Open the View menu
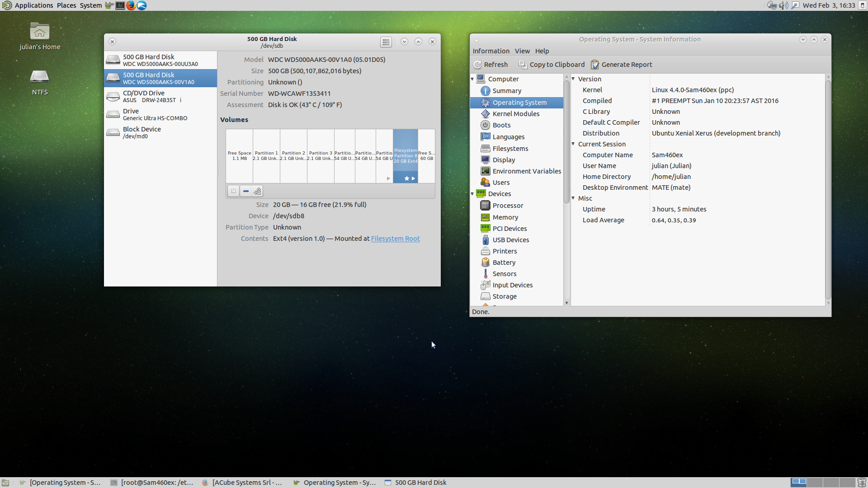 [522, 51]
